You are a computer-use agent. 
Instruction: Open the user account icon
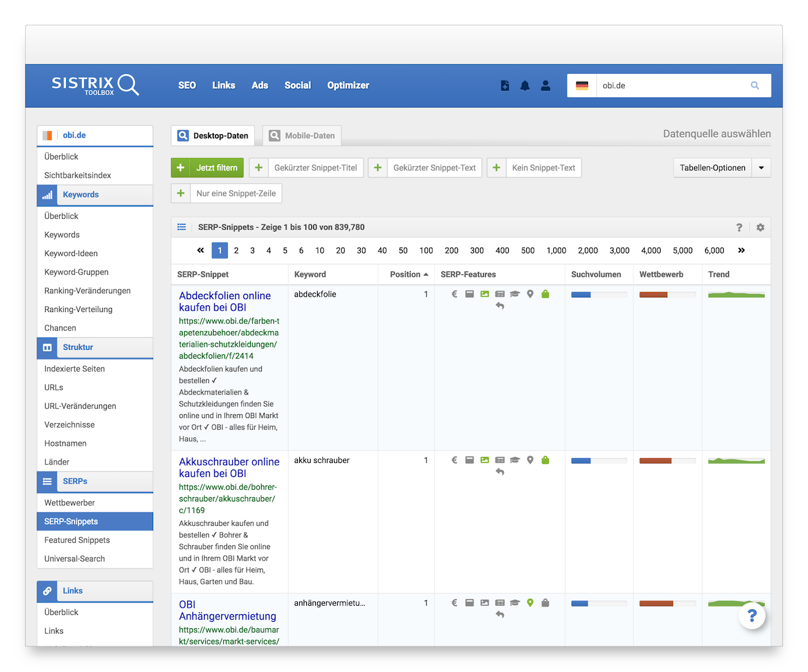click(546, 86)
